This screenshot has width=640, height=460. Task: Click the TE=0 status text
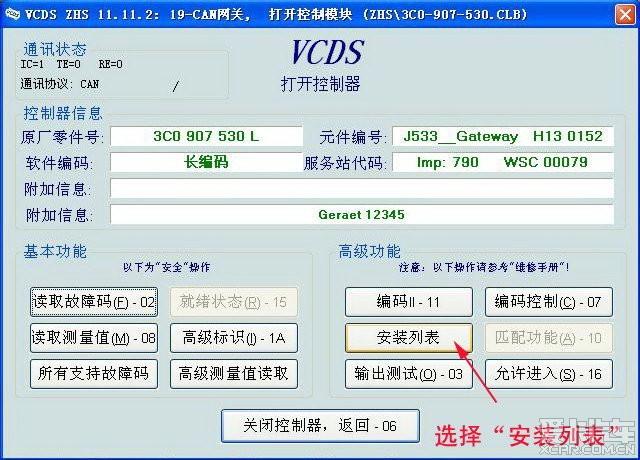[69, 64]
